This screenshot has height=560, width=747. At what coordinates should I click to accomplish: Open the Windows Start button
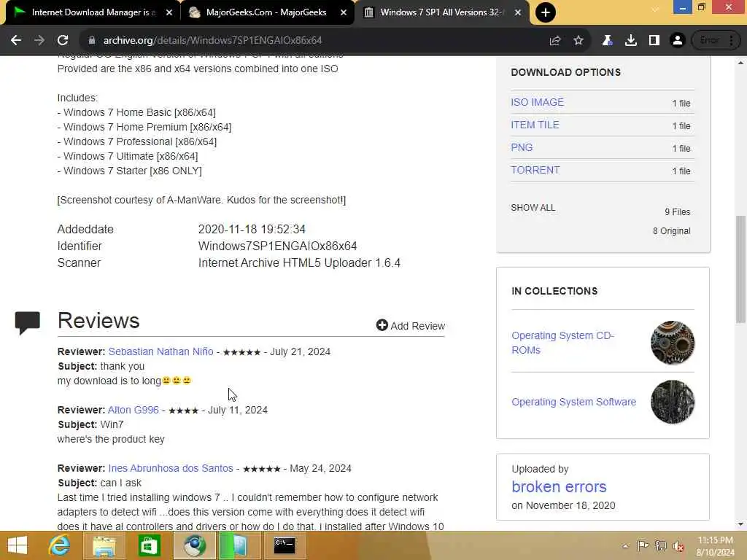click(18, 545)
